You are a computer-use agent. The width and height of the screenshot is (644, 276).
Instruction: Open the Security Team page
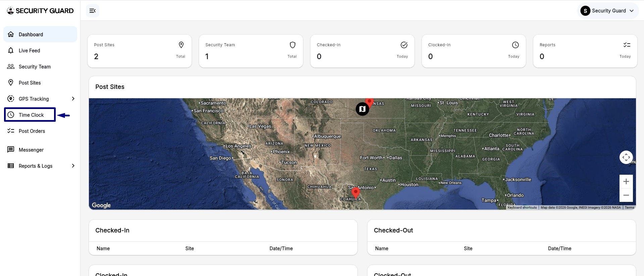[x=40, y=66]
